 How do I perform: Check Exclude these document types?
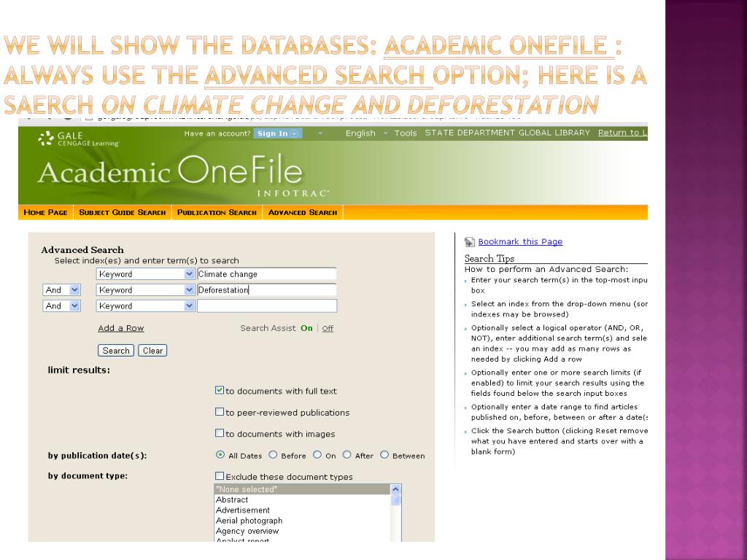219,476
